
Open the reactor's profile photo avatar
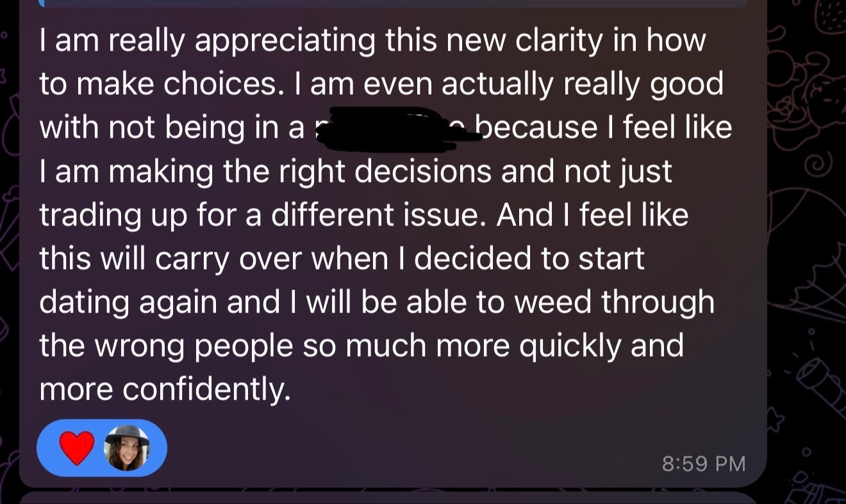127,448
